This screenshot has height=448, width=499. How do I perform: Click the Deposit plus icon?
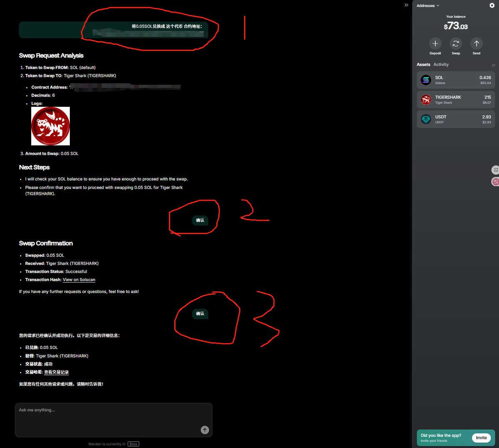pyautogui.click(x=435, y=44)
